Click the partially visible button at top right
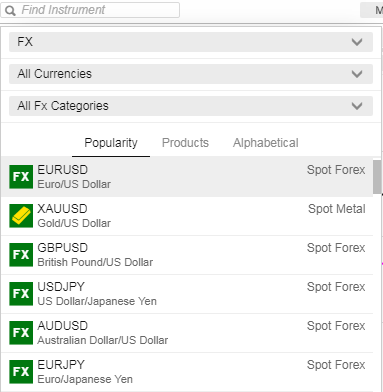The image size is (383, 392). coord(372,10)
